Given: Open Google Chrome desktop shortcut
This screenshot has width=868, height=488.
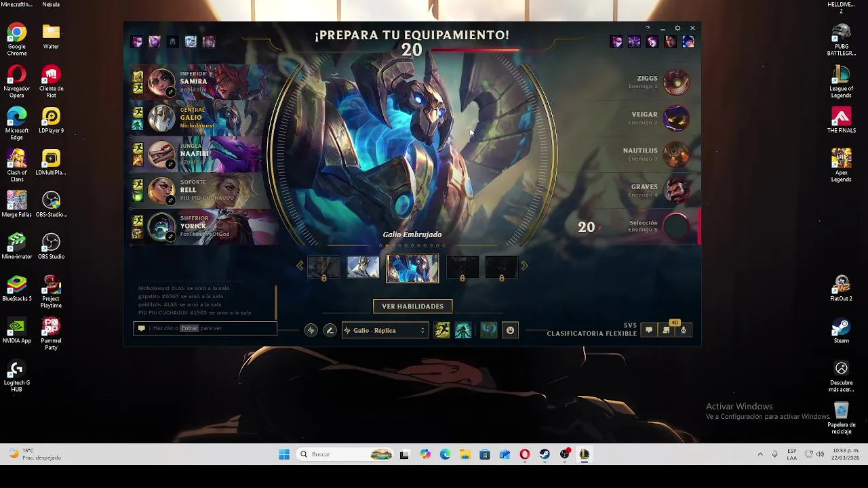Looking at the screenshot, I should [x=17, y=40].
